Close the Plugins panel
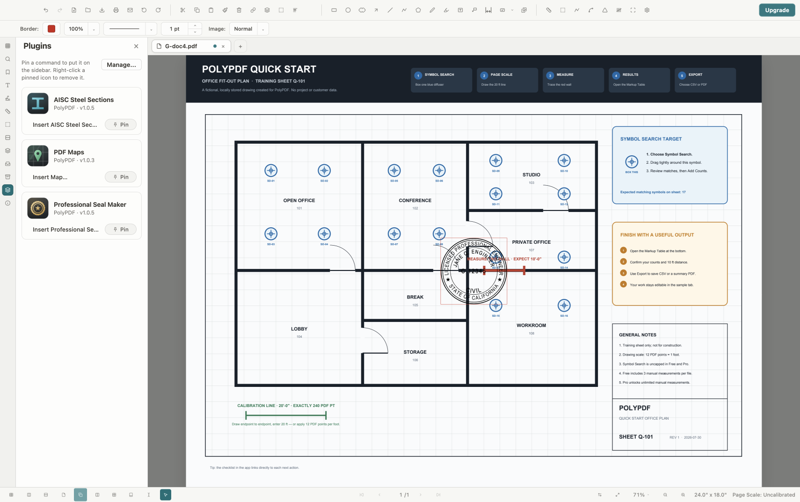 tap(136, 46)
